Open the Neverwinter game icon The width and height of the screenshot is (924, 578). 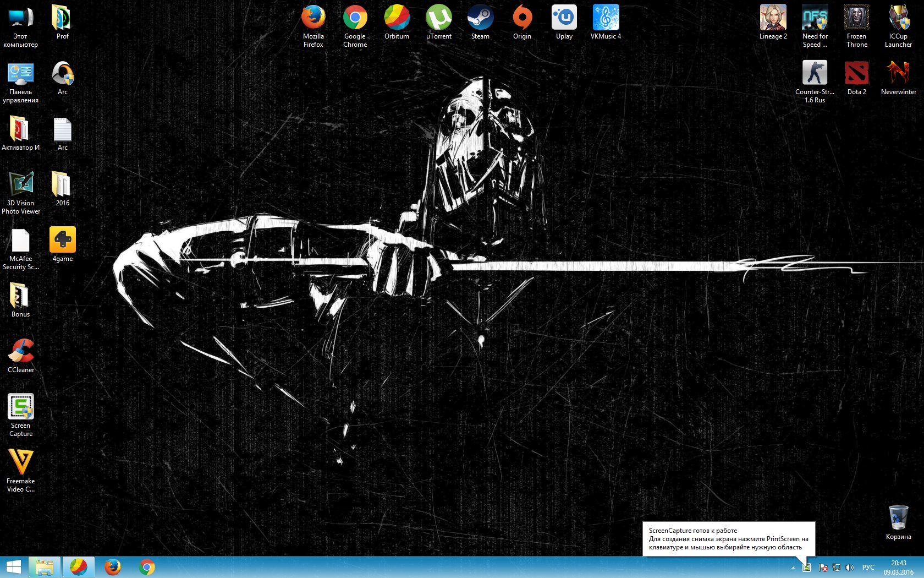tap(899, 78)
